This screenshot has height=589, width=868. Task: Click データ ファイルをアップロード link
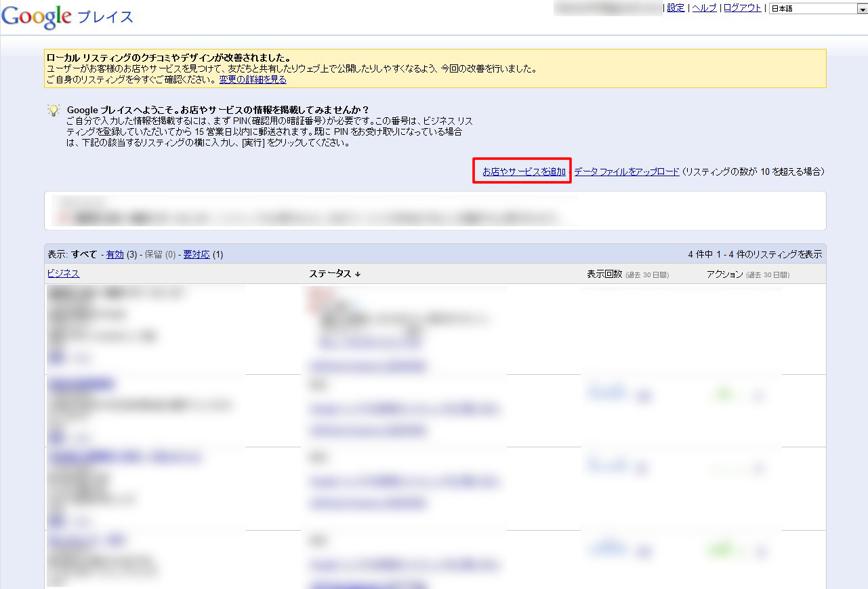click(627, 171)
